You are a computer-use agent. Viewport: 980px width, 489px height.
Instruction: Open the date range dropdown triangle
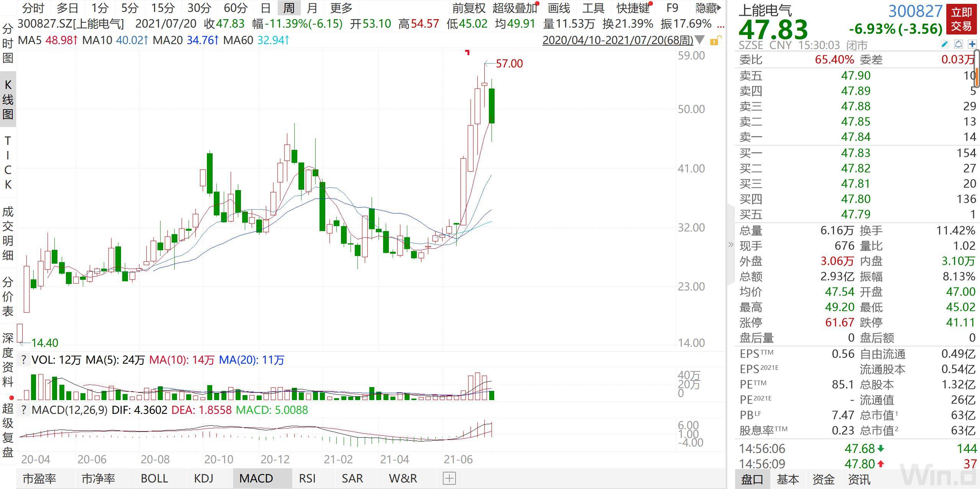700,40
